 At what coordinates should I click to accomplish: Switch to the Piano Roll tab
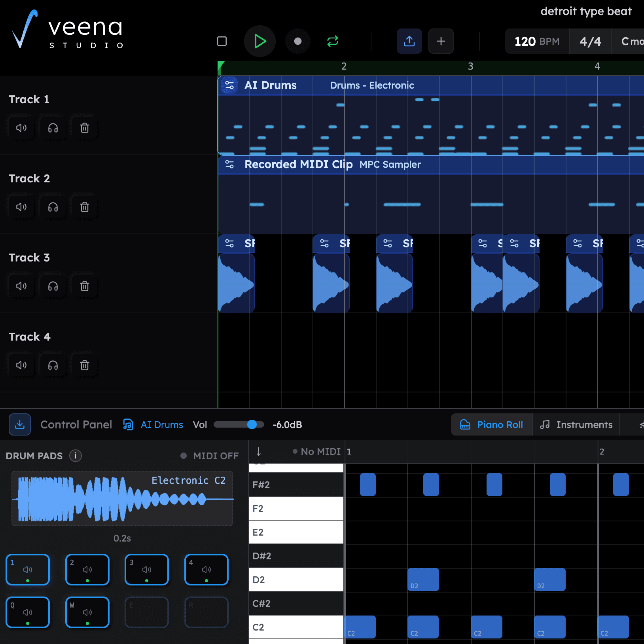(491, 424)
